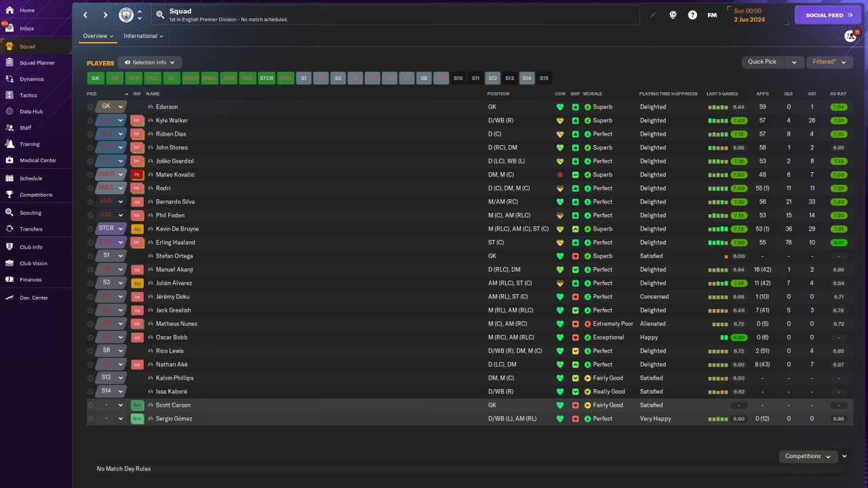This screenshot has width=868, height=488.
Task: Expand the chevron next to Competitions dropdown
Action: 844,456
